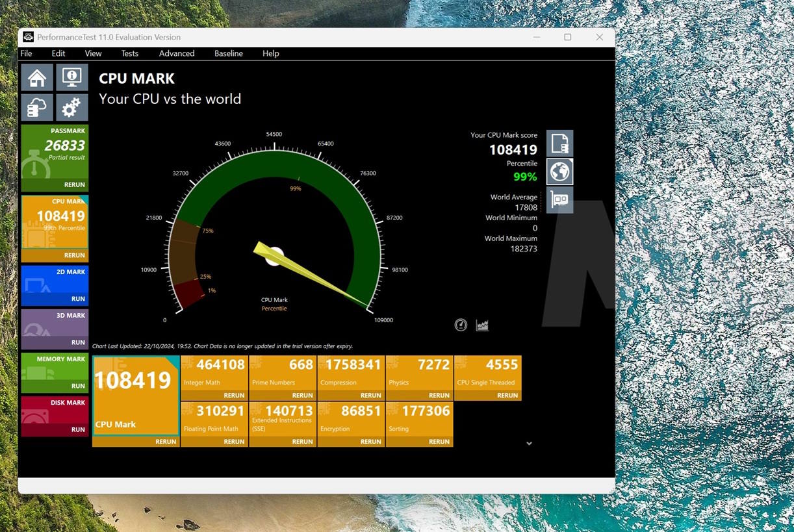Rerun the CPU Single Threaded test

point(507,395)
